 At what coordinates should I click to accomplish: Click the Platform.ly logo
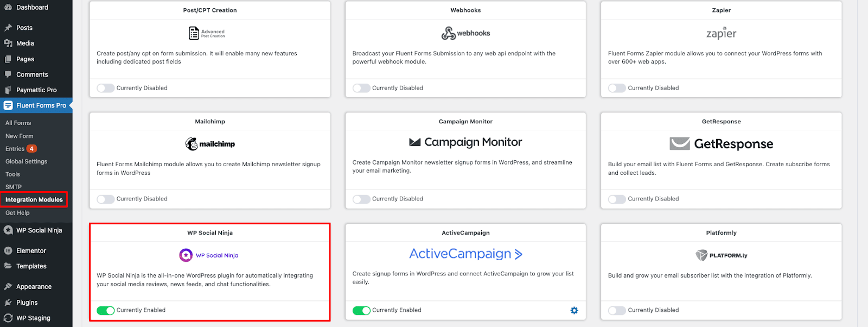tap(721, 255)
